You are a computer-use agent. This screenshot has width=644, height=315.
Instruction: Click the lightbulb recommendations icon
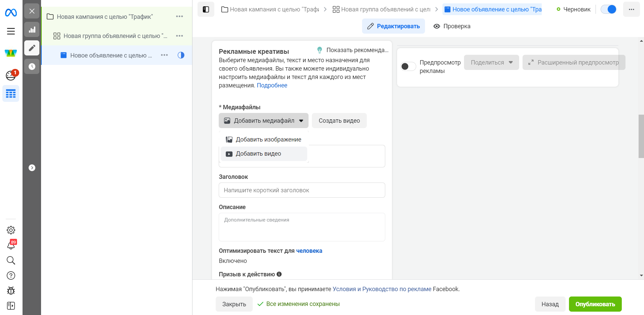click(x=320, y=50)
